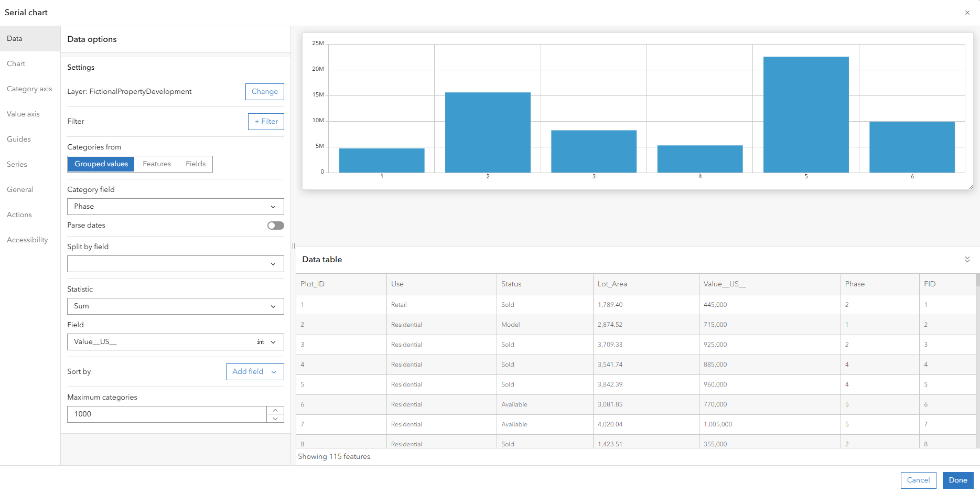Collapse the Data table panel

tap(967, 260)
